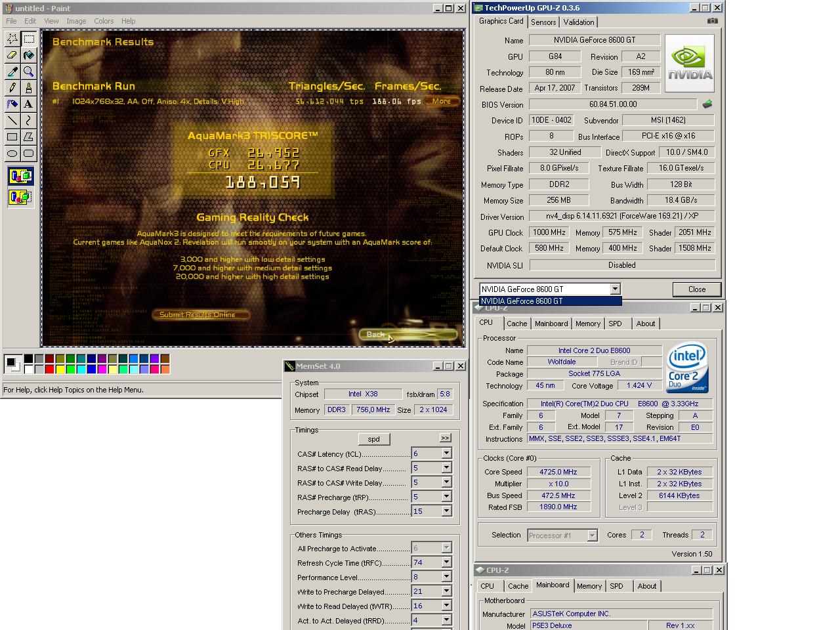The image size is (840, 630).
Task: Open the RAS# Precharge (tRP) dropdown
Action: click(x=446, y=497)
